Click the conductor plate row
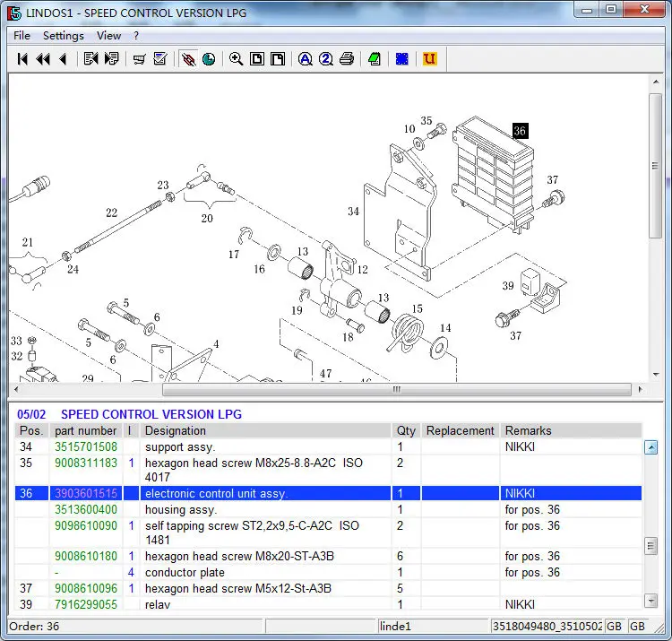This screenshot has width=672, height=641. tap(328, 572)
